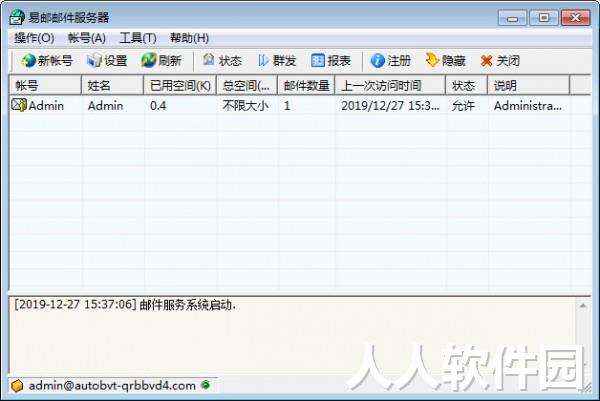
Task: Open the 工具(T) menu
Action: tap(138, 38)
